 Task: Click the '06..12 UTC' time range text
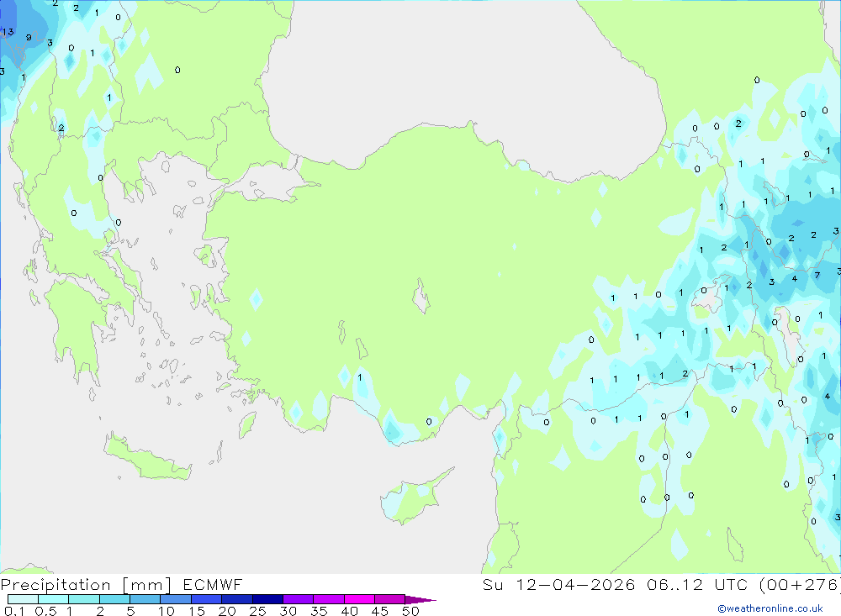(696, 584)
